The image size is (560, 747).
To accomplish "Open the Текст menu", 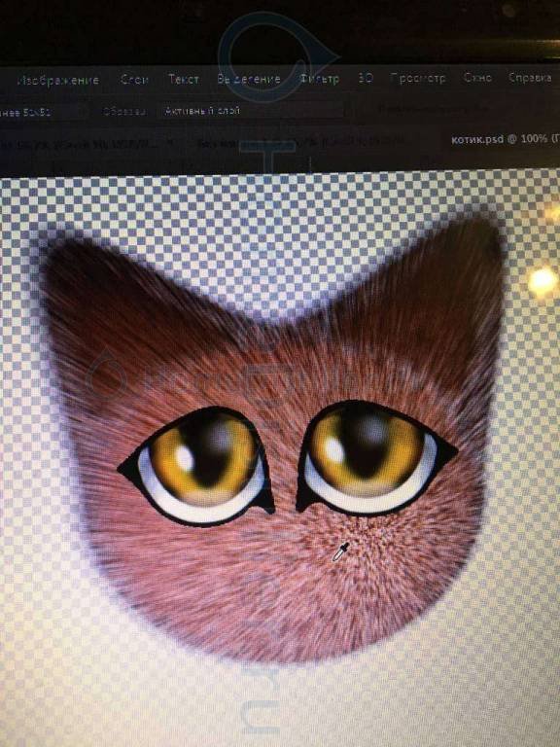I will (x=184, y=79).
